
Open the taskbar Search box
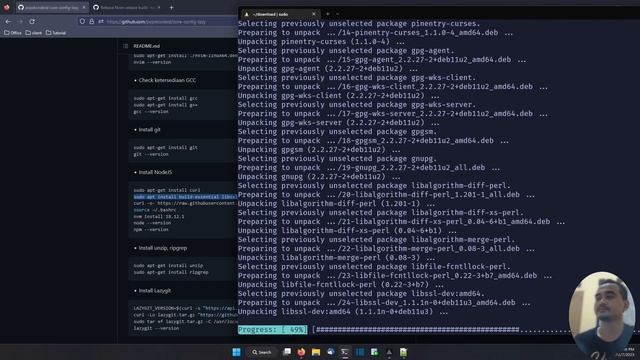262,352
